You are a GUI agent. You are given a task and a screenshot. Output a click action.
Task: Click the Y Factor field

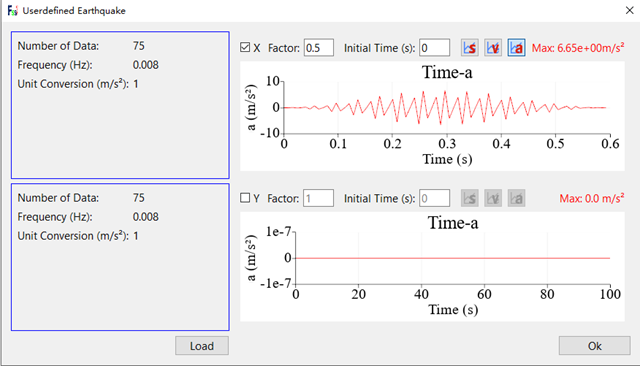click(318, 198)
